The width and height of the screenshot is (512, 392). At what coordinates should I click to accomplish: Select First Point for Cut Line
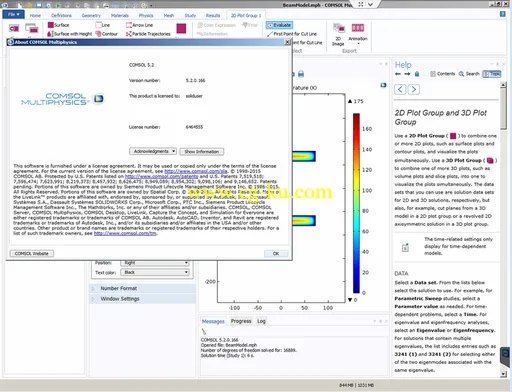pyautogui.click(x=292, y=34)
